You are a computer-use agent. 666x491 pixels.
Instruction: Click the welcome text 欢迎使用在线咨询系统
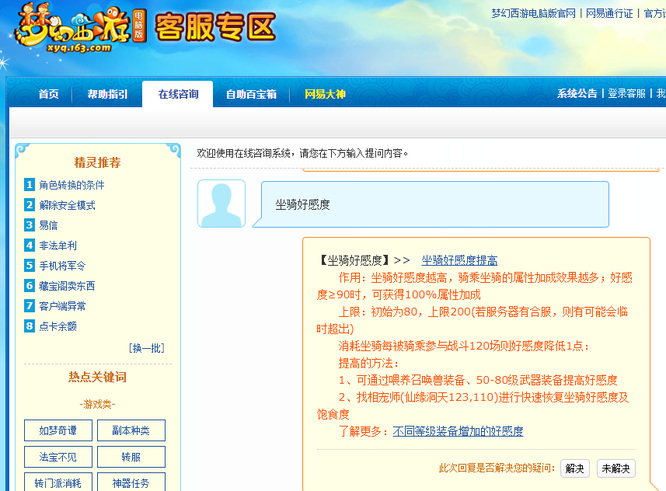point(243,153)
